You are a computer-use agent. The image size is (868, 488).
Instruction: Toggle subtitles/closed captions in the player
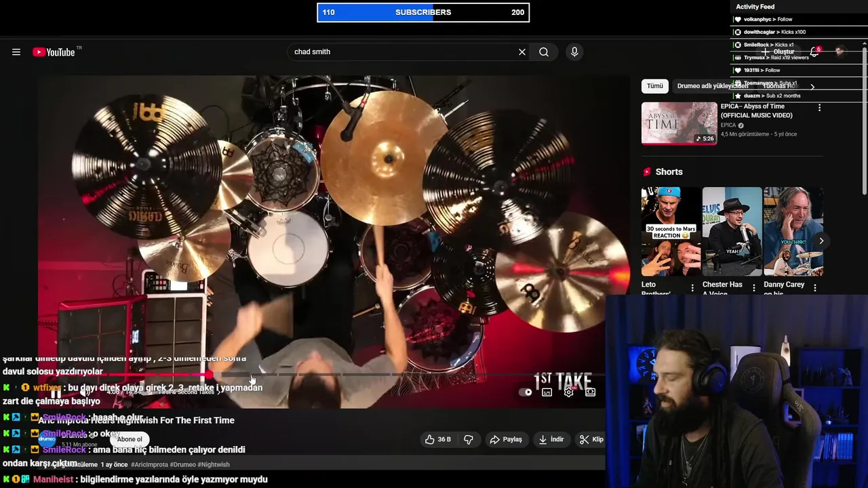(x=547, y=392)
